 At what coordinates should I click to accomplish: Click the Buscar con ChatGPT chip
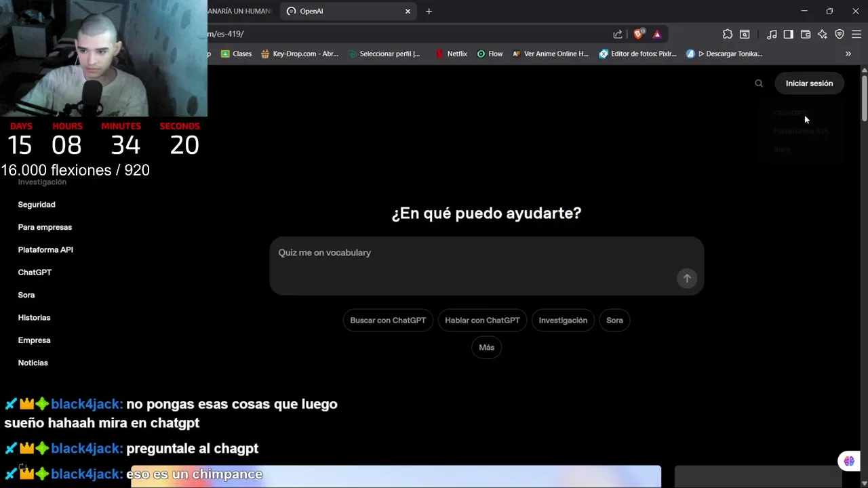coord(388,321)
